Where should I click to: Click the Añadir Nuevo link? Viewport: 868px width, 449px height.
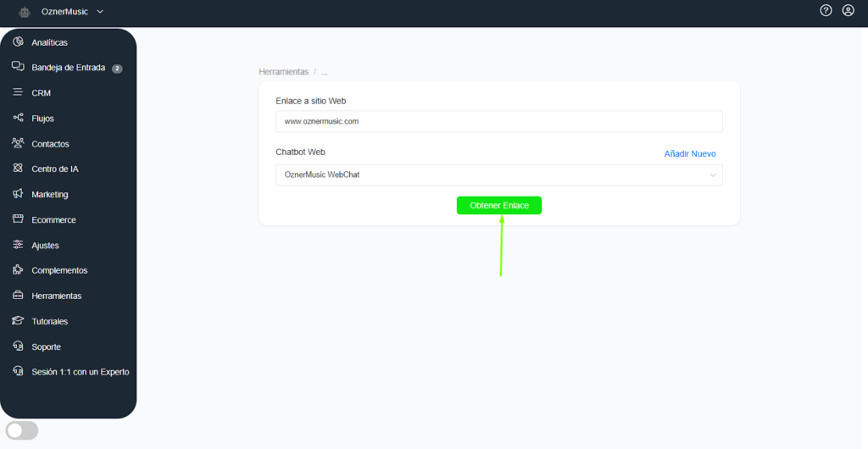click(689, 154)
